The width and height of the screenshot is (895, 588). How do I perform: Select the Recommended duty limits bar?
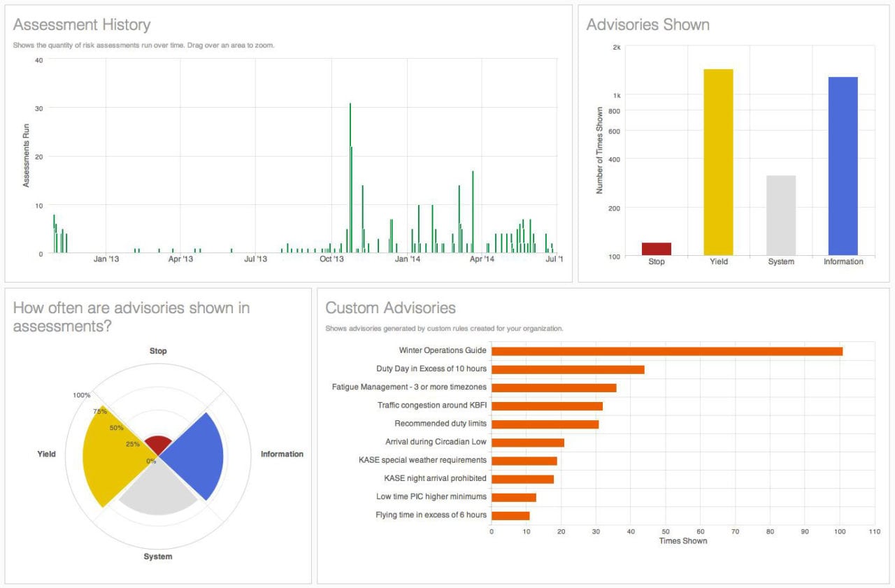click(545, 424)
